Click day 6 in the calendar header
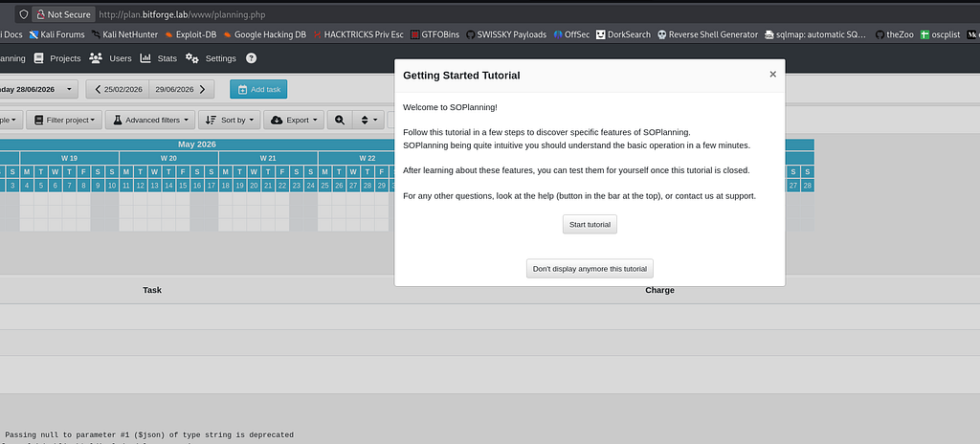This screenshot has width=980, height=444. click(55, 186)
